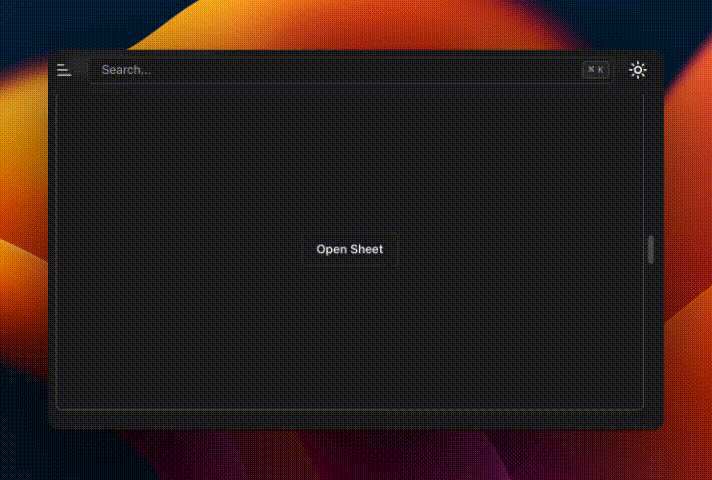Click the Open Sheet button
Image resolution: width=712 pixels, height=480 pixels.
[350, 249]
